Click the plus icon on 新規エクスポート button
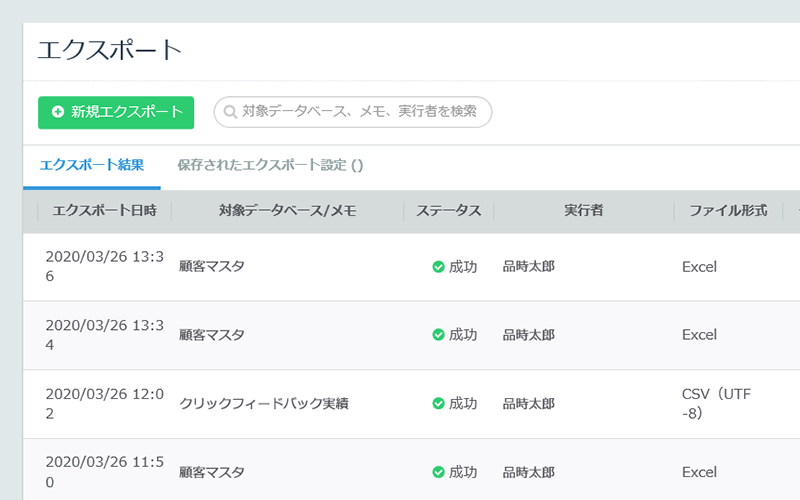This screenshot has width=800, height=500. click(x=58, y=112)
